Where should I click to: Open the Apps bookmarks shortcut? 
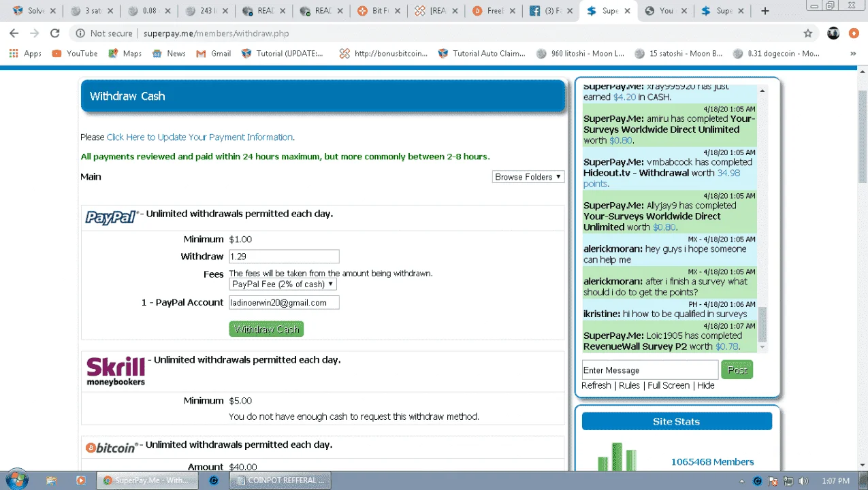point(25,53)
